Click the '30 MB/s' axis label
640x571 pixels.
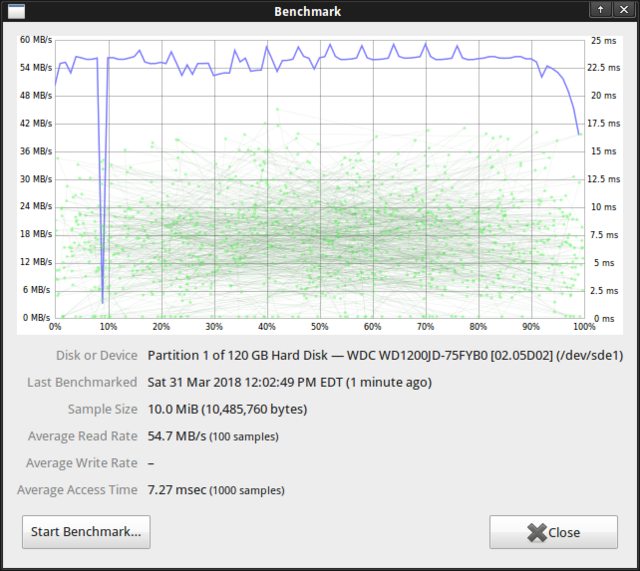36,179
